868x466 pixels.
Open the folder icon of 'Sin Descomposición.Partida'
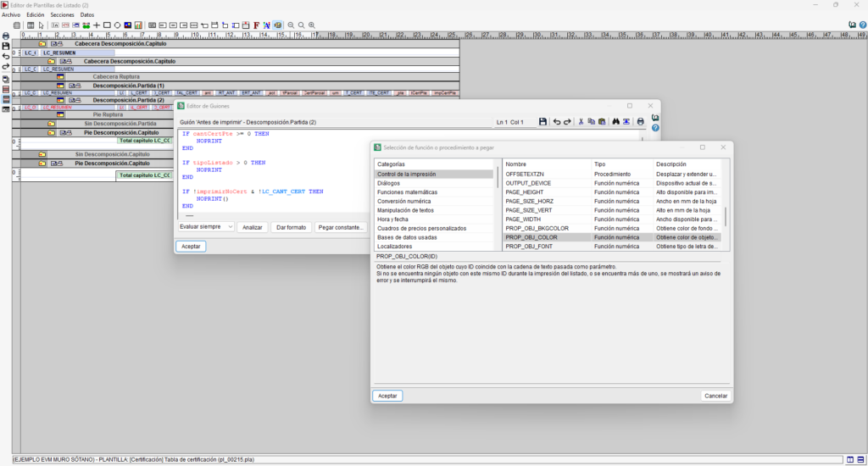point(52,124)
